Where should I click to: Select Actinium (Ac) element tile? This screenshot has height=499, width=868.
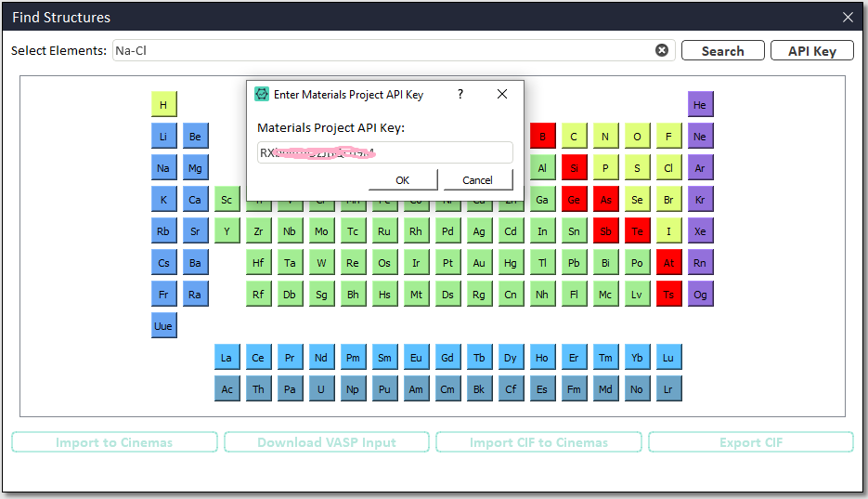pyautogui.click(x=227, y=388)
